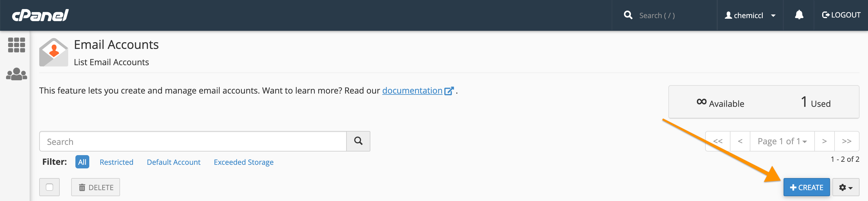Click the LOGOUT button
The image size is (868, 201).
pyautogui.click(x=841, y=15)
